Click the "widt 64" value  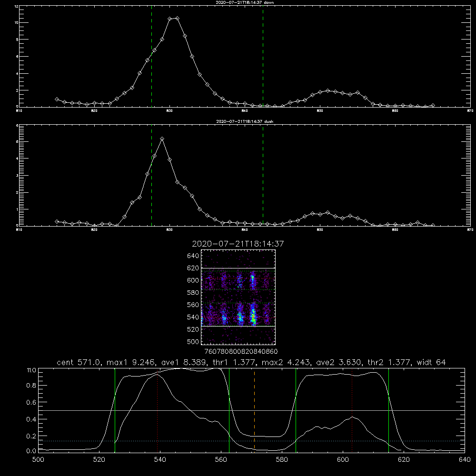tap(431, 362)
